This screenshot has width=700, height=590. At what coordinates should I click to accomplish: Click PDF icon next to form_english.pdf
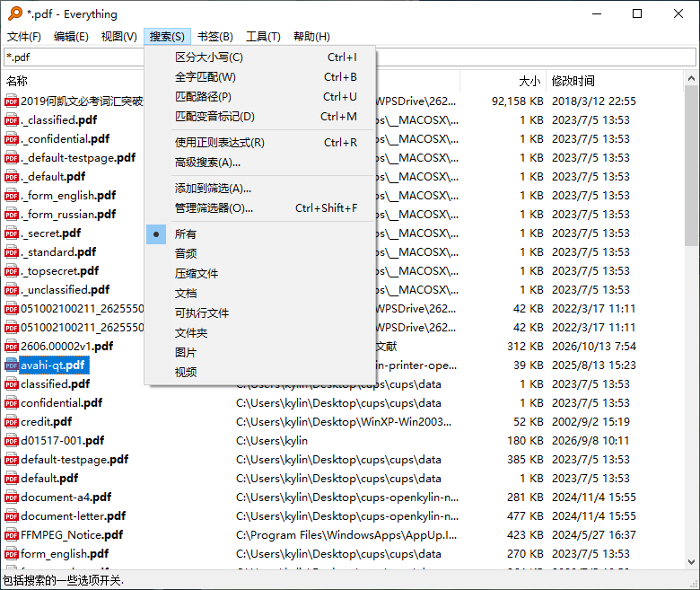11,554
